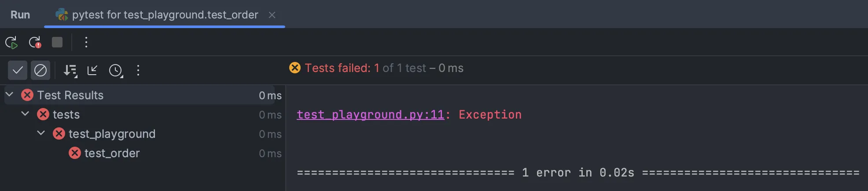Open test_playground.py:11 link
Screen dimensions: 868x191
click(370, 115)
